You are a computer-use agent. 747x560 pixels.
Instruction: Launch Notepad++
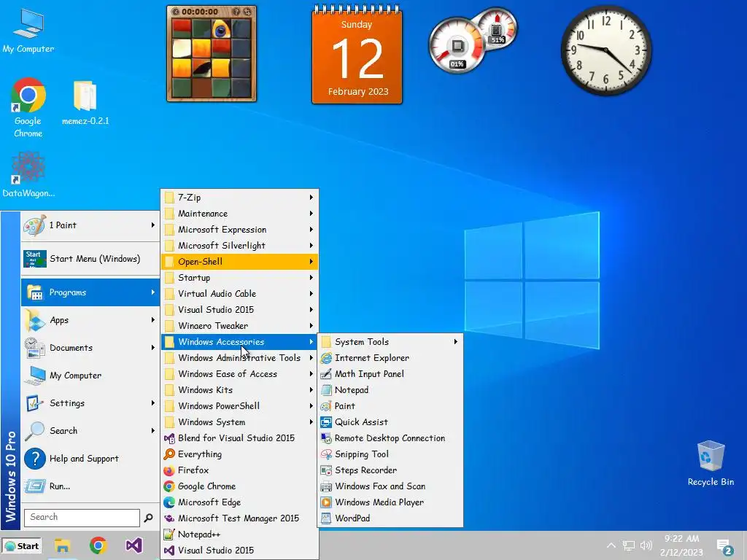point(239,534)
